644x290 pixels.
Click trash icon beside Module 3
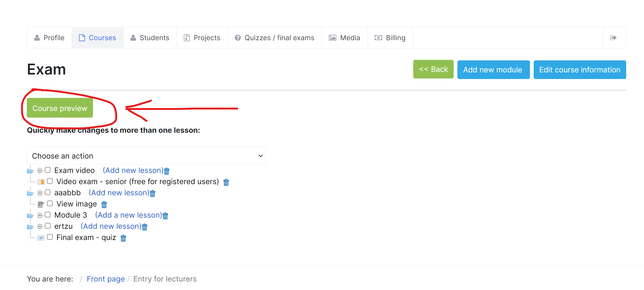165,216
